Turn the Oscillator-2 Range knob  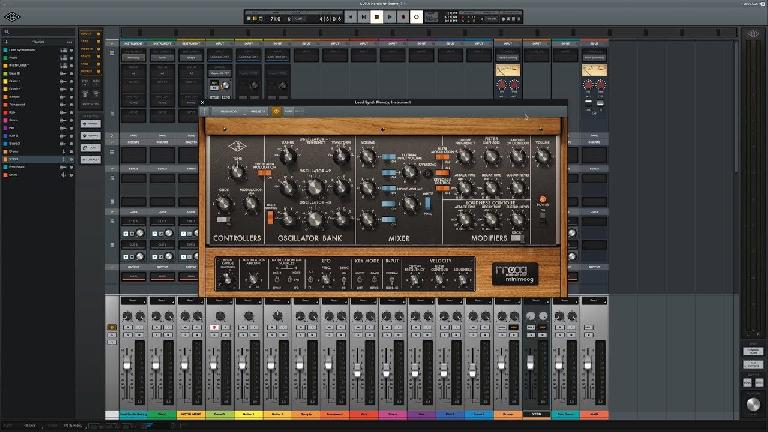click(x=288, y=187)
